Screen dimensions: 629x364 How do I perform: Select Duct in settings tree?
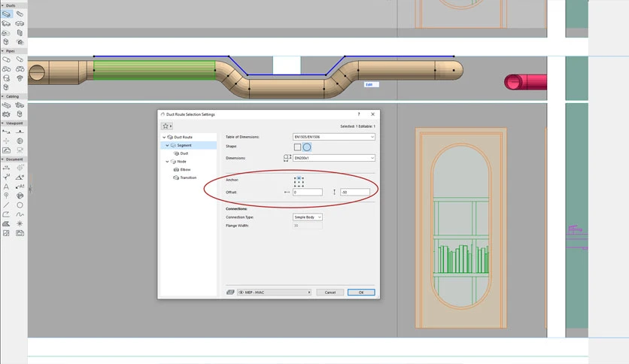[184, 153]
